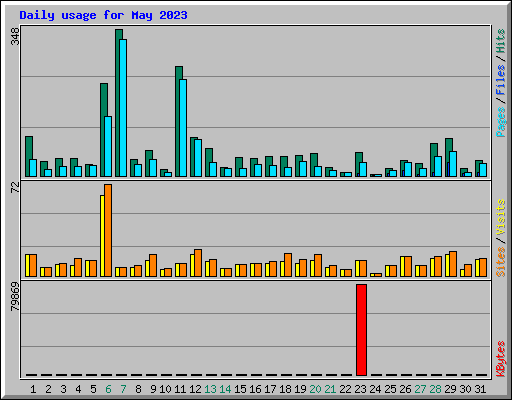The image size is (512, 400).
Task: Click day label 23 on the x-axis
Action: click(360, 389)
